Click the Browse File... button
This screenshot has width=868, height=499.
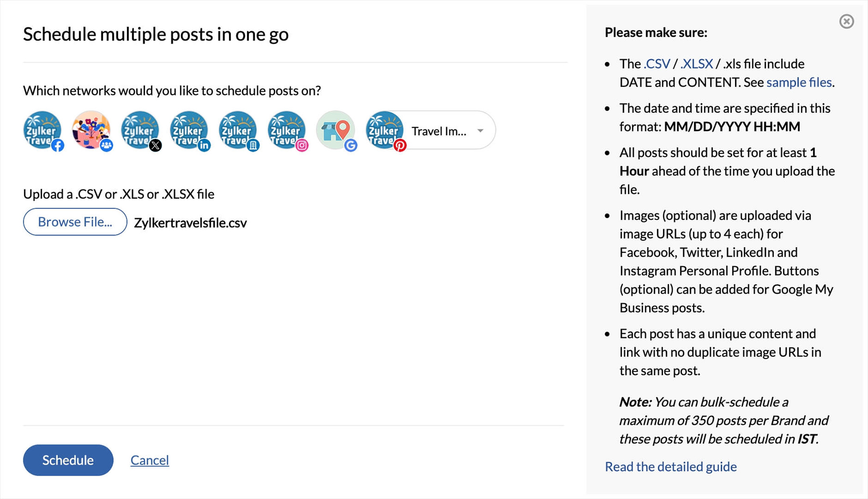(75, 222)
